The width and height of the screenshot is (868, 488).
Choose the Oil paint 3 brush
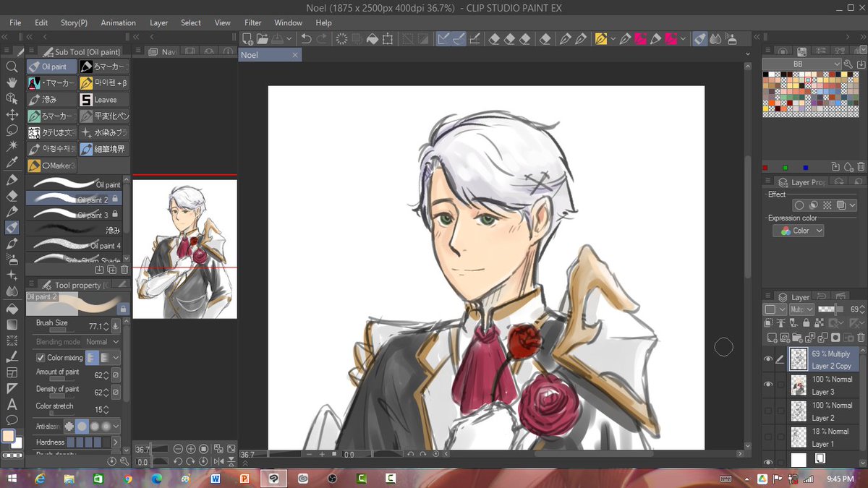click(x=74, y=215)
